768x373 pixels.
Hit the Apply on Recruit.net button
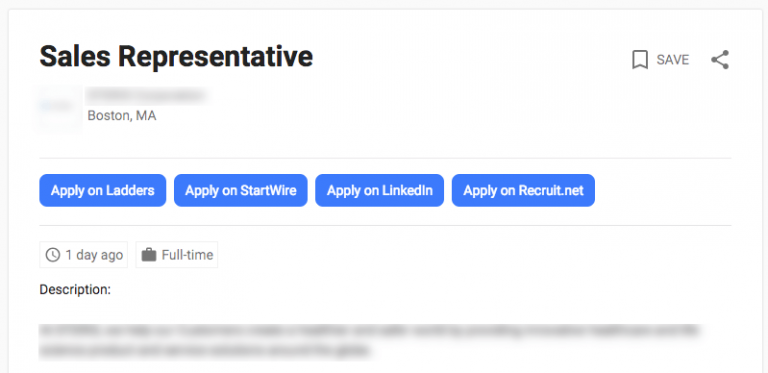(x=523, y=190)
